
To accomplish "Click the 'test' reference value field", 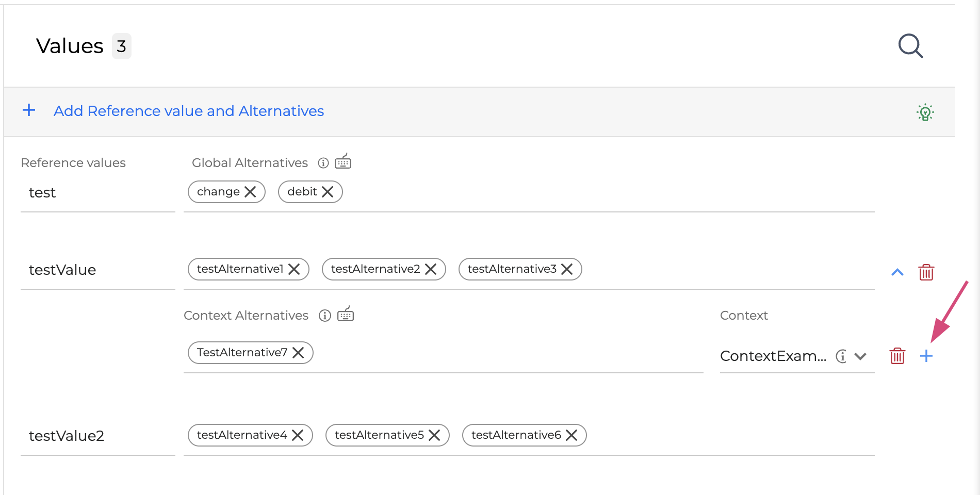I will (x=97, y=193).
